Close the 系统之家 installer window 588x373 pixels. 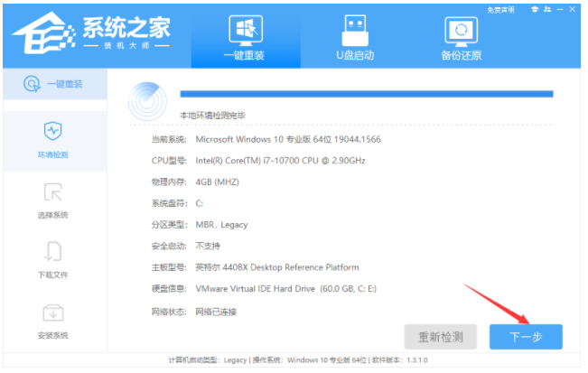[573, 9]
